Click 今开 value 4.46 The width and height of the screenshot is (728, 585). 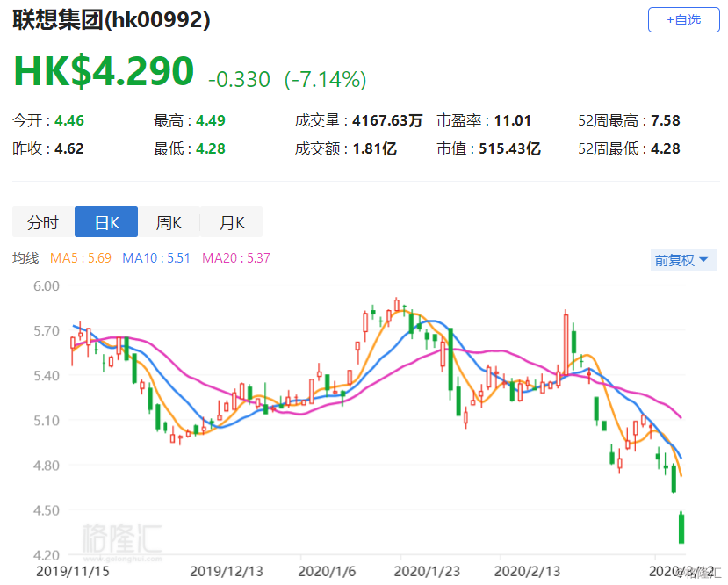click(x=69, y=120)
